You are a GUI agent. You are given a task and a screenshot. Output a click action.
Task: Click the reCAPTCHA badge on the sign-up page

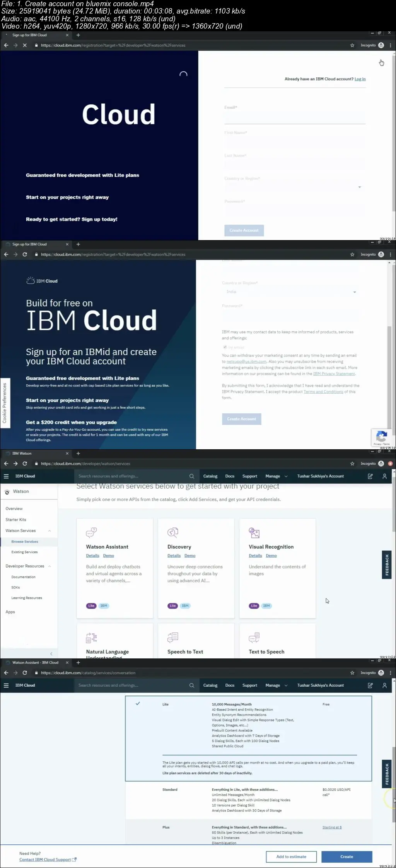(x=381, y=438)
